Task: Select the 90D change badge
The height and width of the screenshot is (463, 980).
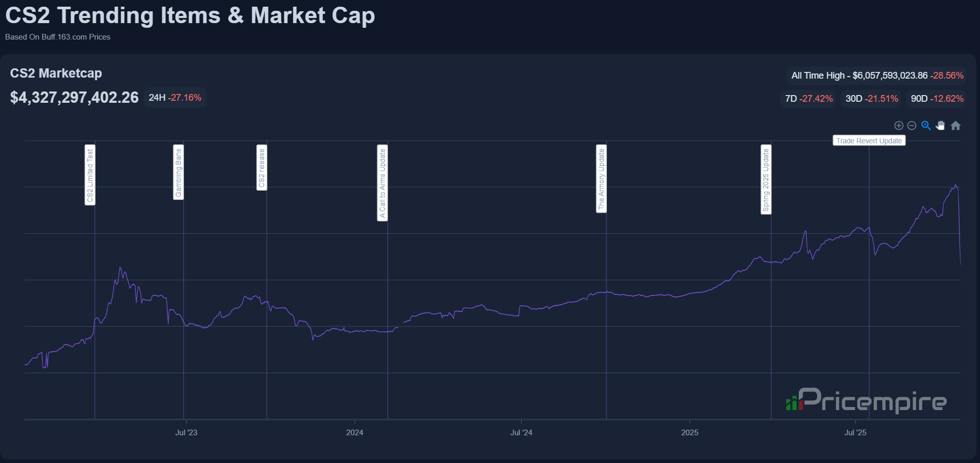Action: coord(937,99)
